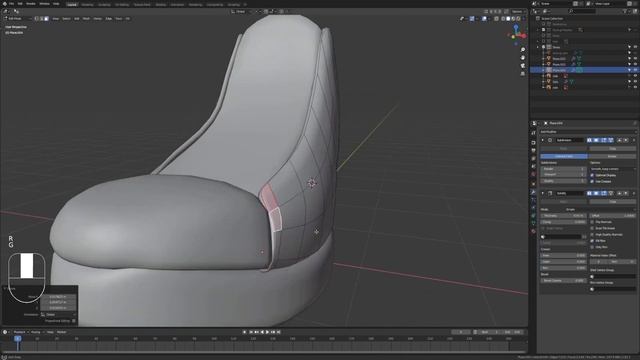
Task: Open the File menu
Action: (11, 4)
